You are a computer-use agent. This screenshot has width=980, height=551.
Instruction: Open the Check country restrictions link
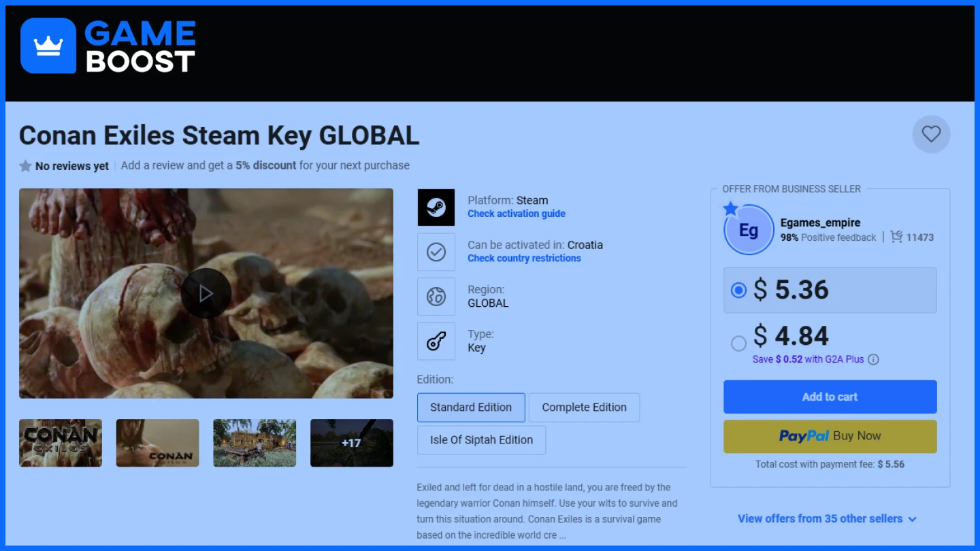point(524,258)
